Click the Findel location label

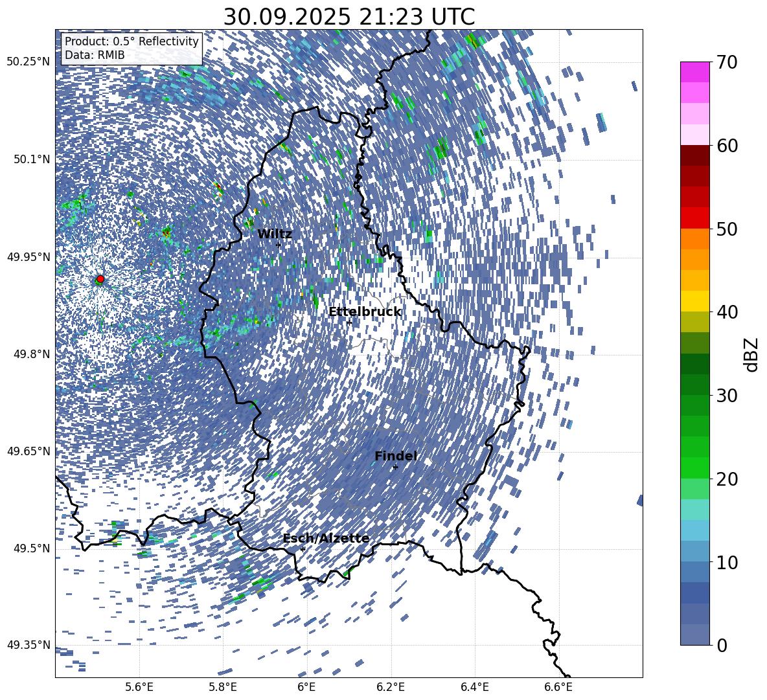pos(396,456)
